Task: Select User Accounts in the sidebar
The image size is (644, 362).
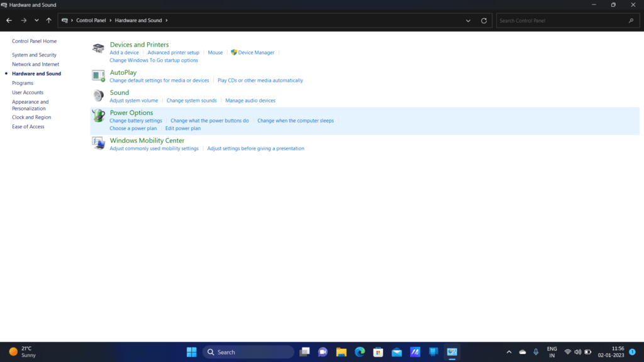Action: tap(28, 92)
